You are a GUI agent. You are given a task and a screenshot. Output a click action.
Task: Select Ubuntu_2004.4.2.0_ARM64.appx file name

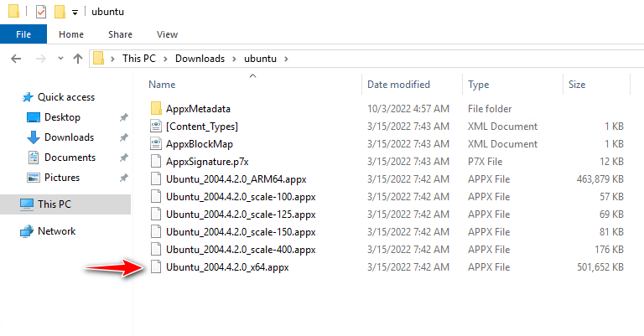[x=236, y=179]
